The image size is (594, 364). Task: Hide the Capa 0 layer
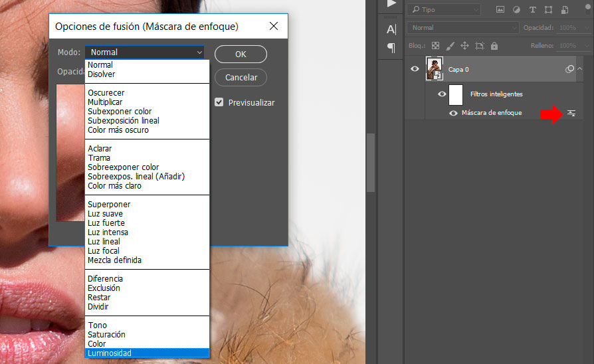[x=415, y=69]
